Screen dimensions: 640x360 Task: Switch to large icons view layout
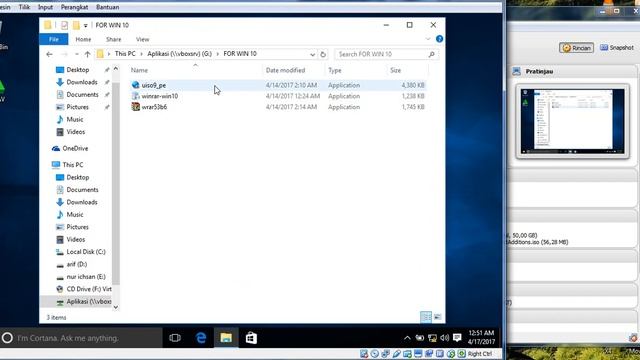coord(438,317)
